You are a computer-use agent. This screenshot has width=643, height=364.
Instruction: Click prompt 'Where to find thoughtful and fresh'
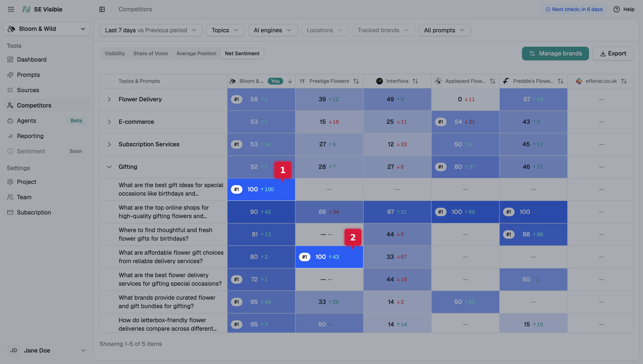click(165, 234)
